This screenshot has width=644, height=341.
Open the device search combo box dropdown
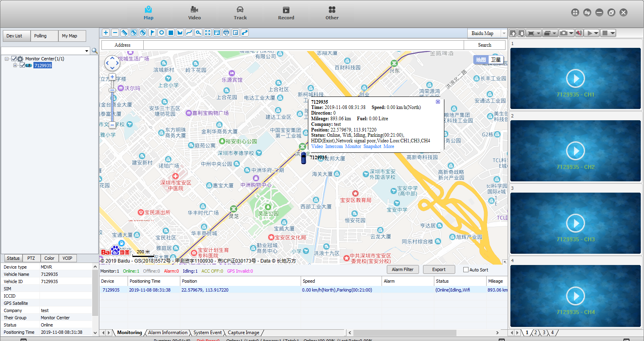(x=87, y=51)
